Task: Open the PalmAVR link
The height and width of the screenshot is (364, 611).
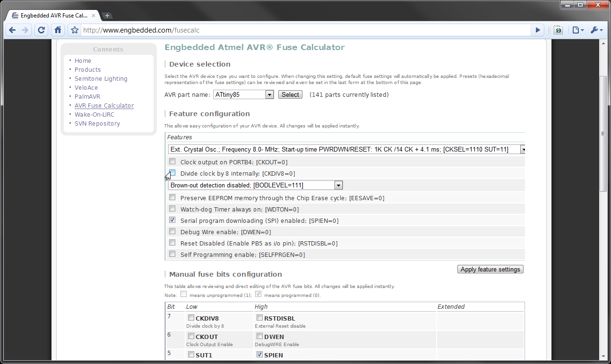Action: [87, 96]
